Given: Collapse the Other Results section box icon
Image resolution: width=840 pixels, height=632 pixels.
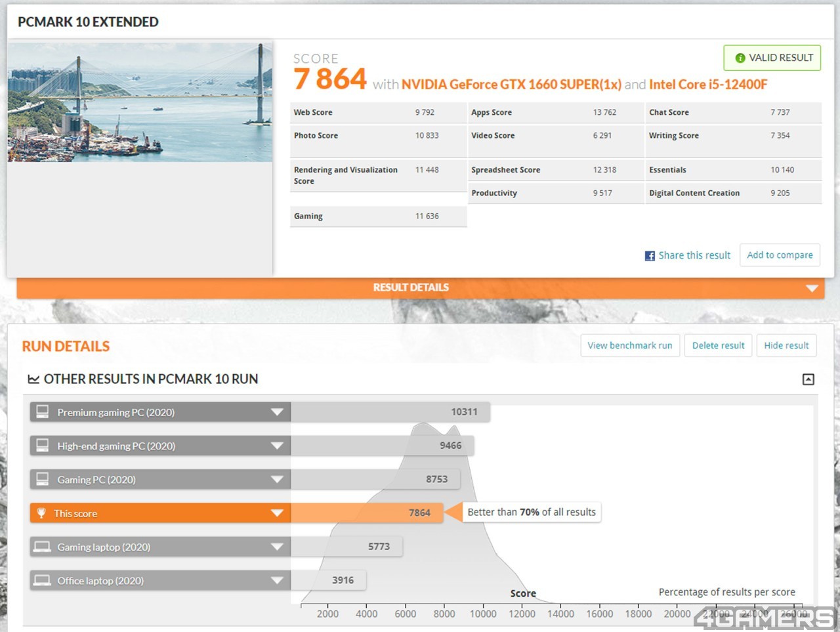Looking at the screenshot, I should [x=808, y=379].
